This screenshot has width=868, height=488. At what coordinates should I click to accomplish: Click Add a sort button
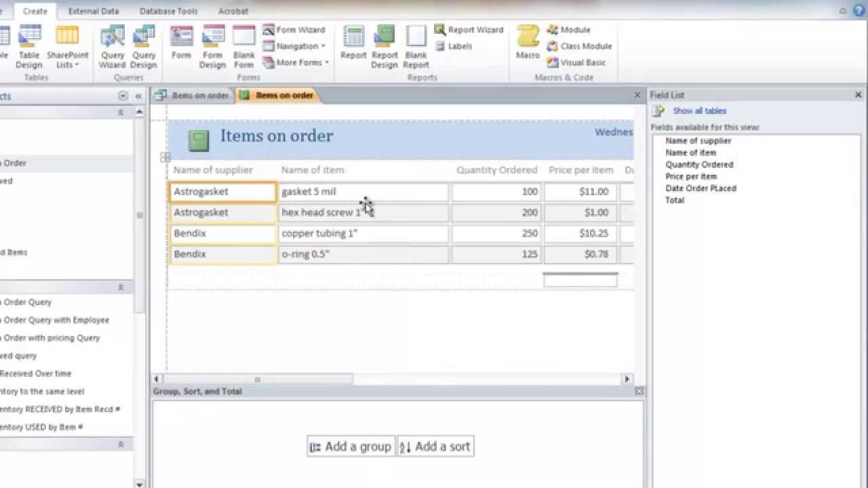pyautogui.click(x=435, y=447)
